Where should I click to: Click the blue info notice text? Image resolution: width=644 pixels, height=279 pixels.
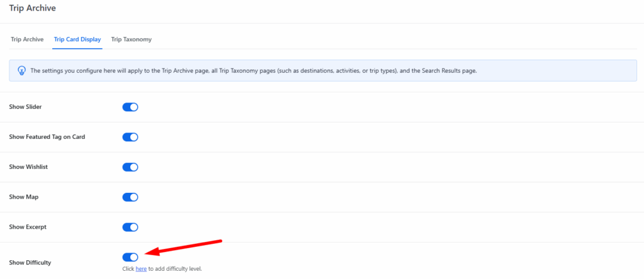[x=253, y=71]
